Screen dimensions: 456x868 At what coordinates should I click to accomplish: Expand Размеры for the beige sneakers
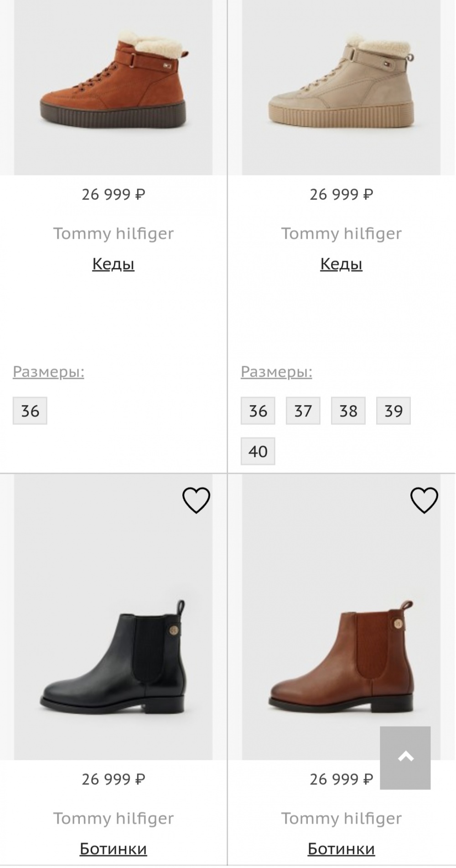pos(276,372)
